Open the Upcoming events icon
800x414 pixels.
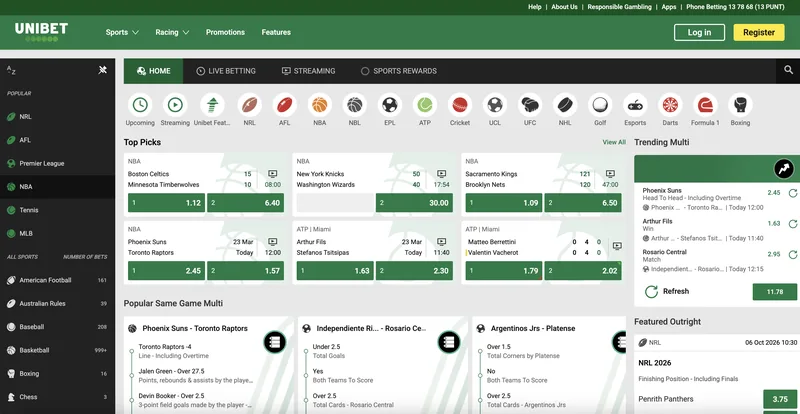coord(140,105)
